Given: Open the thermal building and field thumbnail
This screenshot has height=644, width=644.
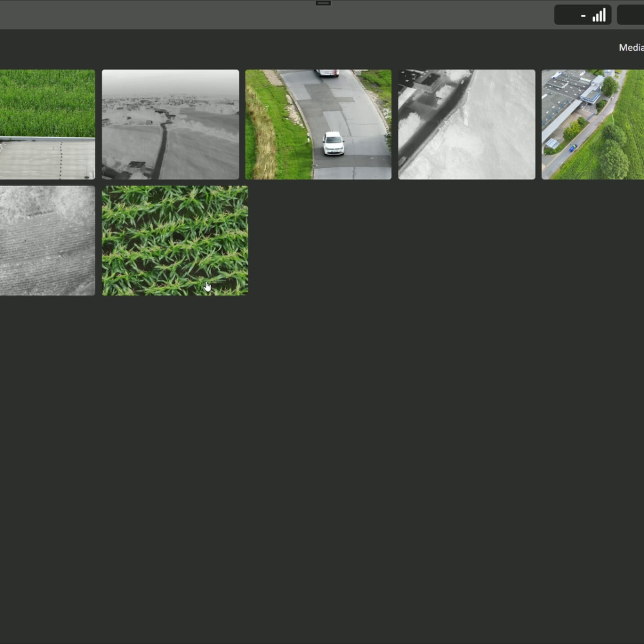Looking at the screenshot, I should point(466,124).
